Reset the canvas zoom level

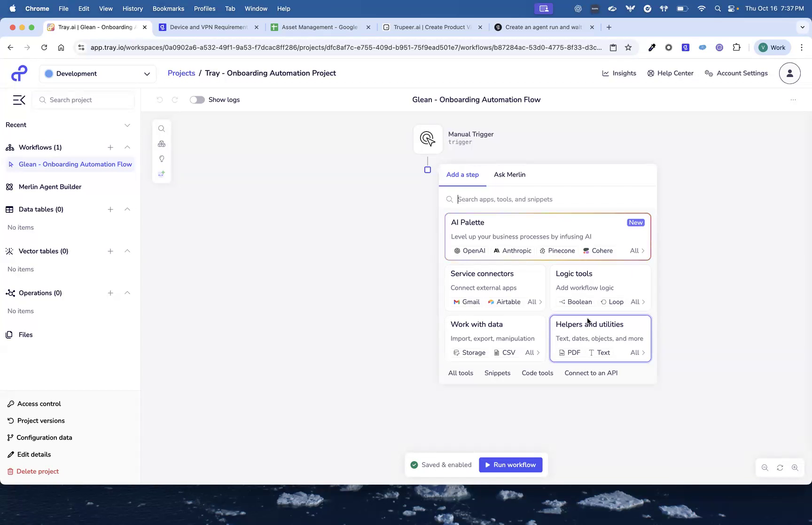pyautogui.click(x=780, y=468)
